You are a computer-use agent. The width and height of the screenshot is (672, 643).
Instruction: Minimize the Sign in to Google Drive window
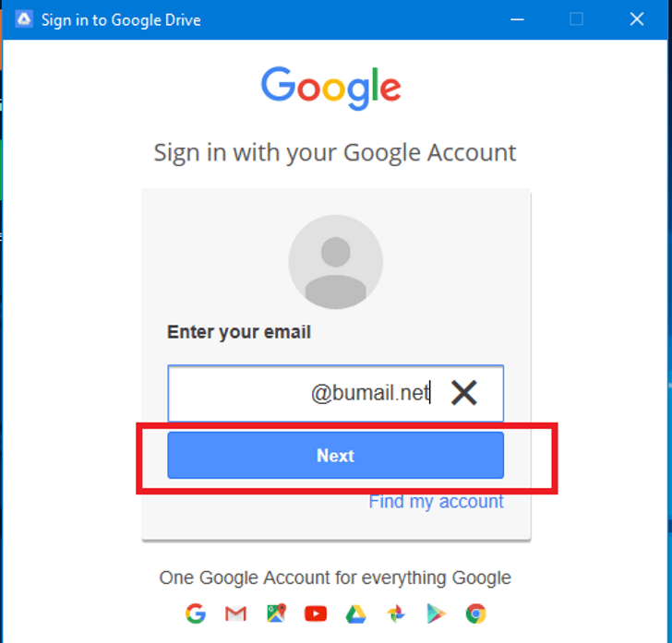tap(517, 19)
